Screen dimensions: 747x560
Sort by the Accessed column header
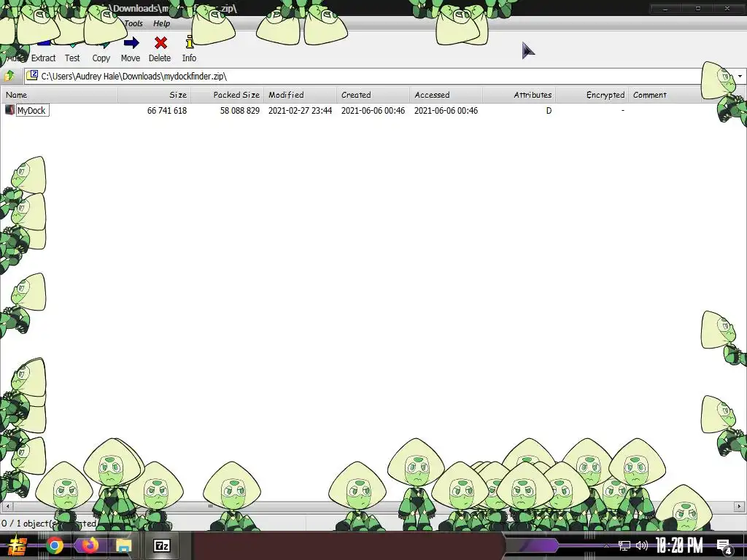pos(446,95)
